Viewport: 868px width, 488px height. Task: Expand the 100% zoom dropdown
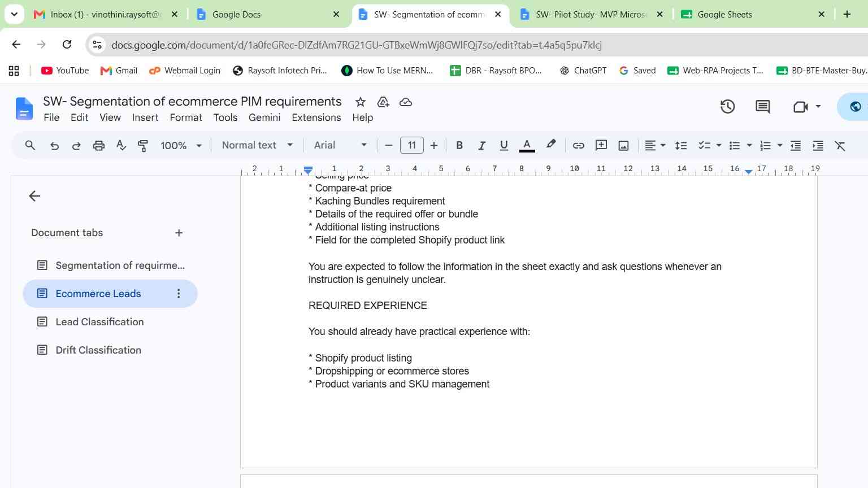click(x=181, y=145)
